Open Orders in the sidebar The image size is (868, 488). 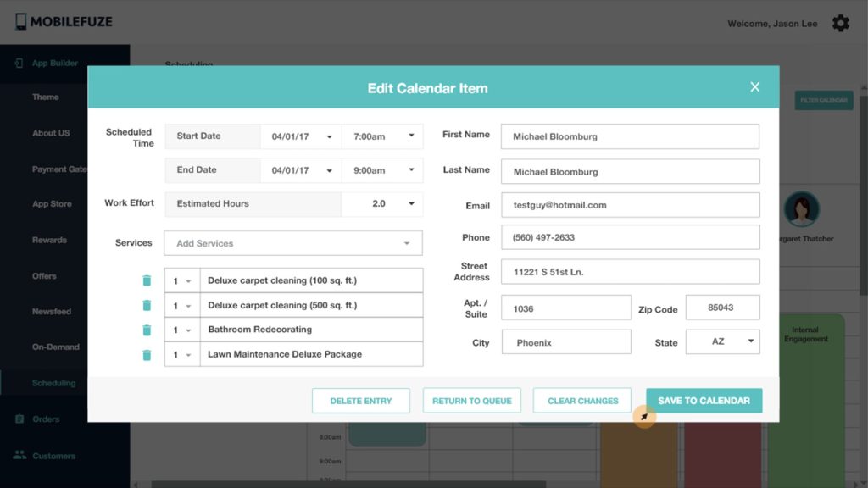coord(46,419)
